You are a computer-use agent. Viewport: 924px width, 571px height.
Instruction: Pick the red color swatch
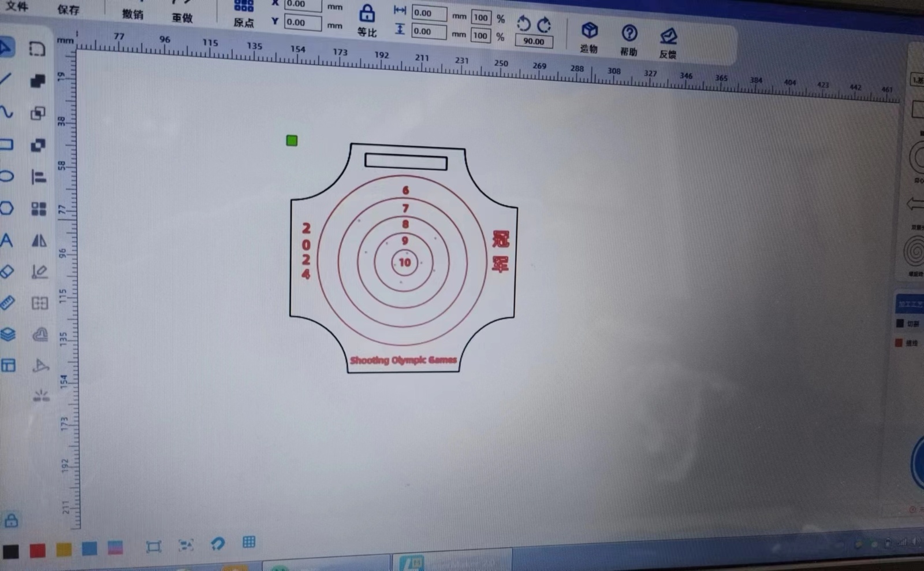tap(38, 551)
